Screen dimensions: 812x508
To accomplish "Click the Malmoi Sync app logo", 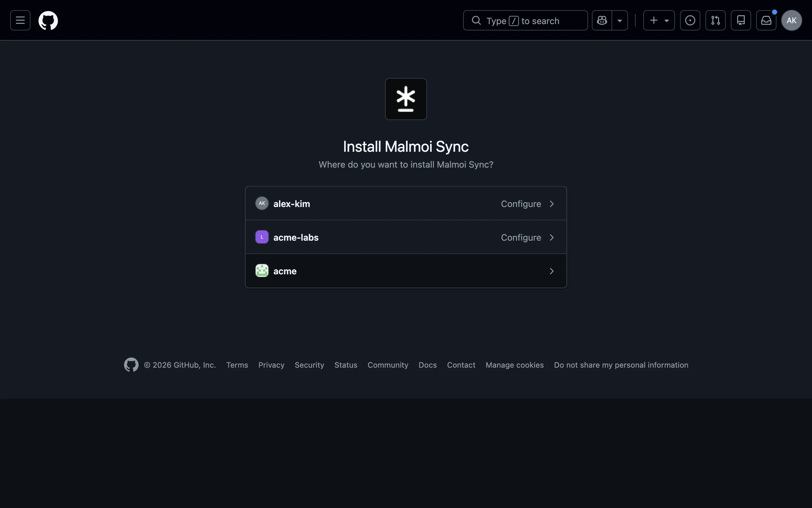I will pyautogui.click(x=406, y=99).
